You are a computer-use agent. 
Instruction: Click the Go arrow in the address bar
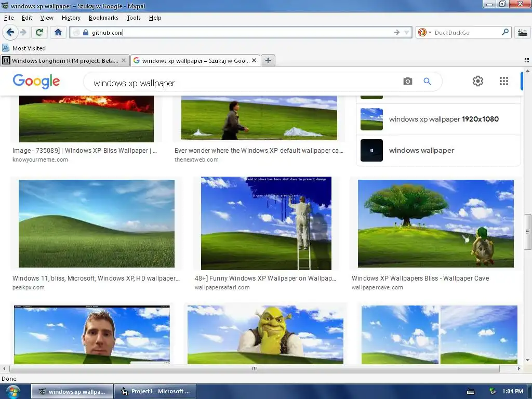[396, 32]
